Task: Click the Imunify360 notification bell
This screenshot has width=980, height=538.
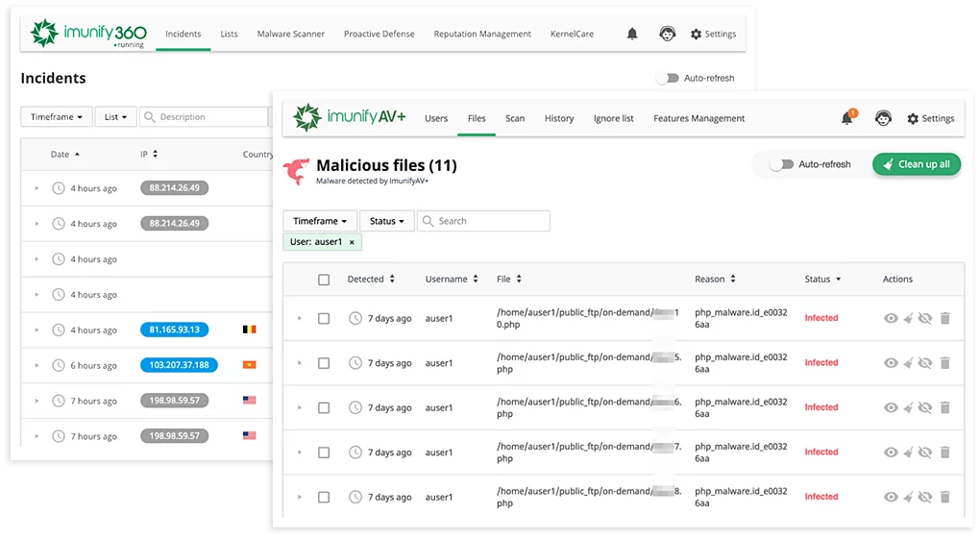Action: tap(632, 34)
